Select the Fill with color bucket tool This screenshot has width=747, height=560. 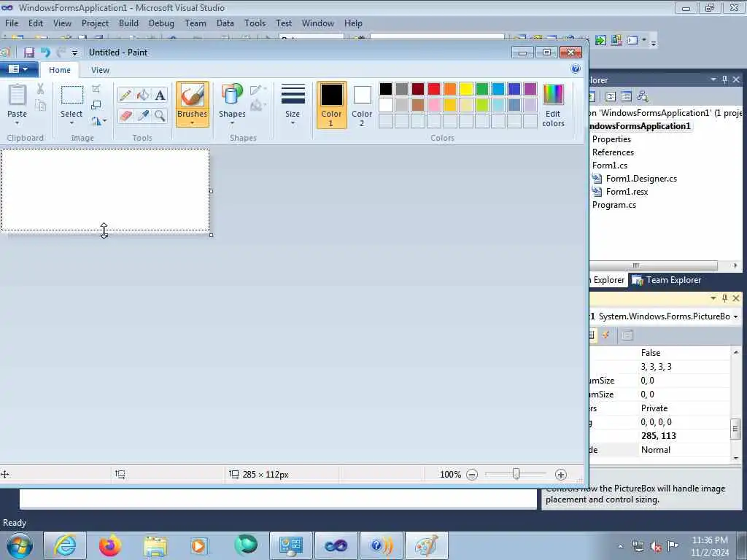(142, 95)
